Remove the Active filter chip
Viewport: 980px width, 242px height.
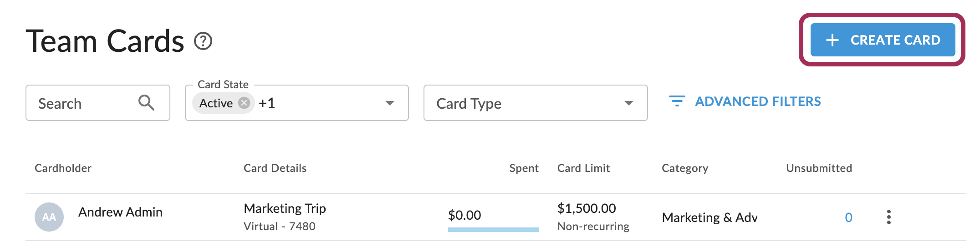click(x=245, y=103)
